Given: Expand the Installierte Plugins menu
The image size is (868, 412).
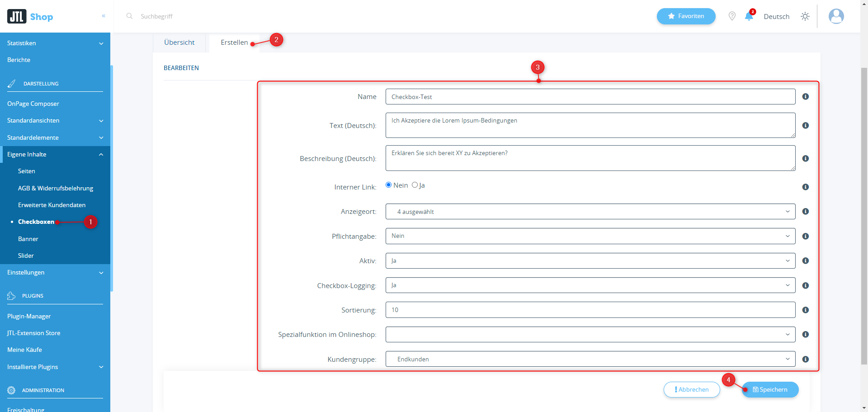Looking at the screenshot, I should 55,367.
